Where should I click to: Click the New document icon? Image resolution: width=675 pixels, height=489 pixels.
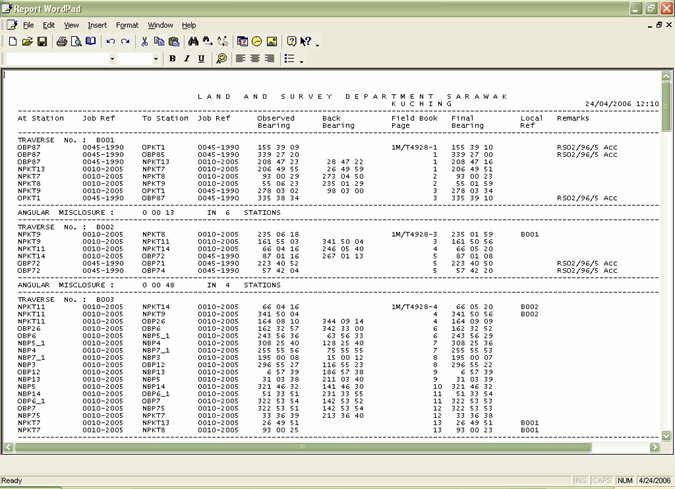pos(12,42)
